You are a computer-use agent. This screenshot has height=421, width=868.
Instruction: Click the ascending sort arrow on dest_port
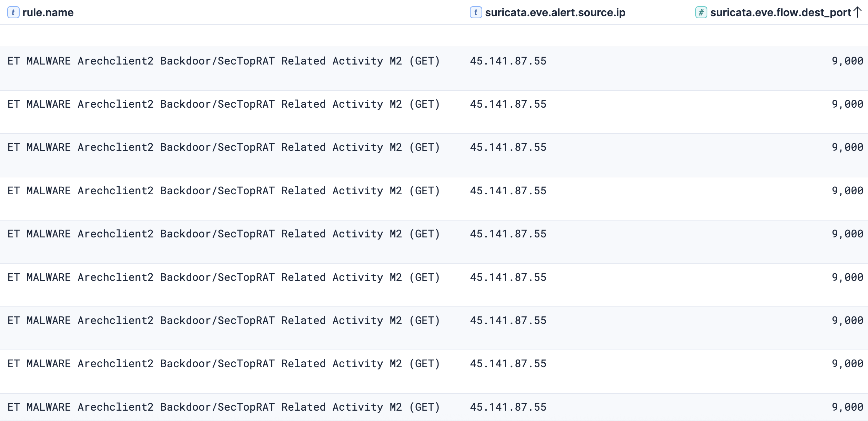pos(857,12)
